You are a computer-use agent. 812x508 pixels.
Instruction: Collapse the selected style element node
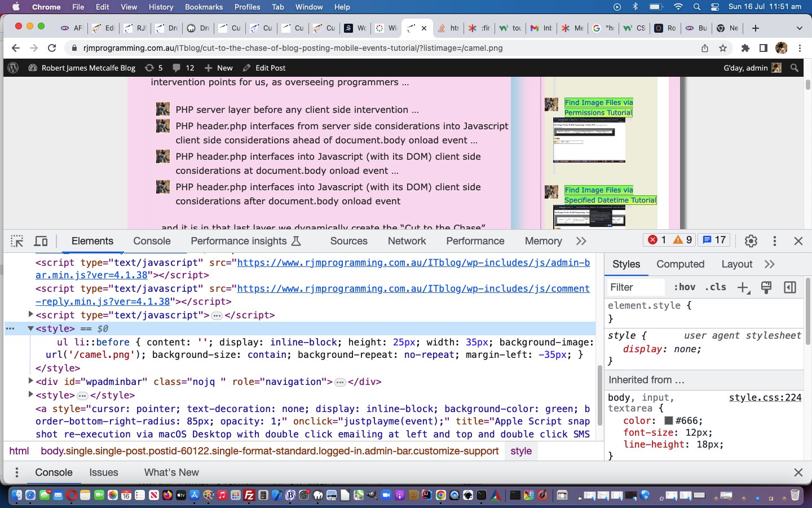coord(30,329)
